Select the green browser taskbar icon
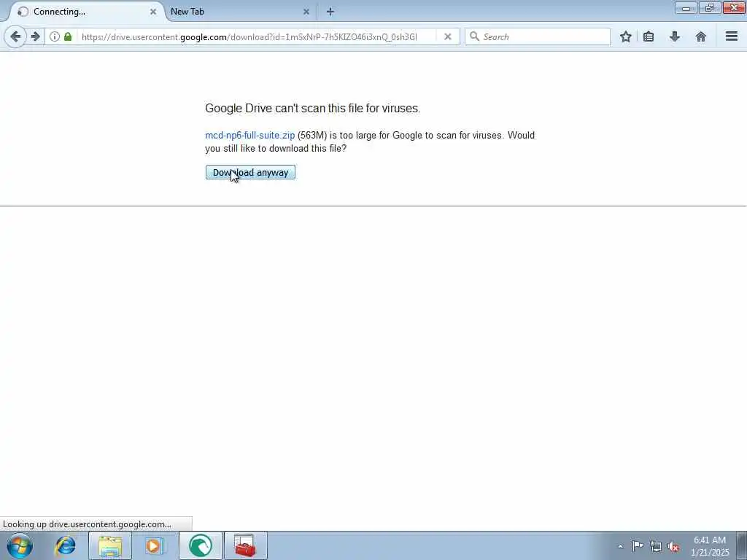The width and height of the screenshot is (747, 560). (x=201, y=545)
